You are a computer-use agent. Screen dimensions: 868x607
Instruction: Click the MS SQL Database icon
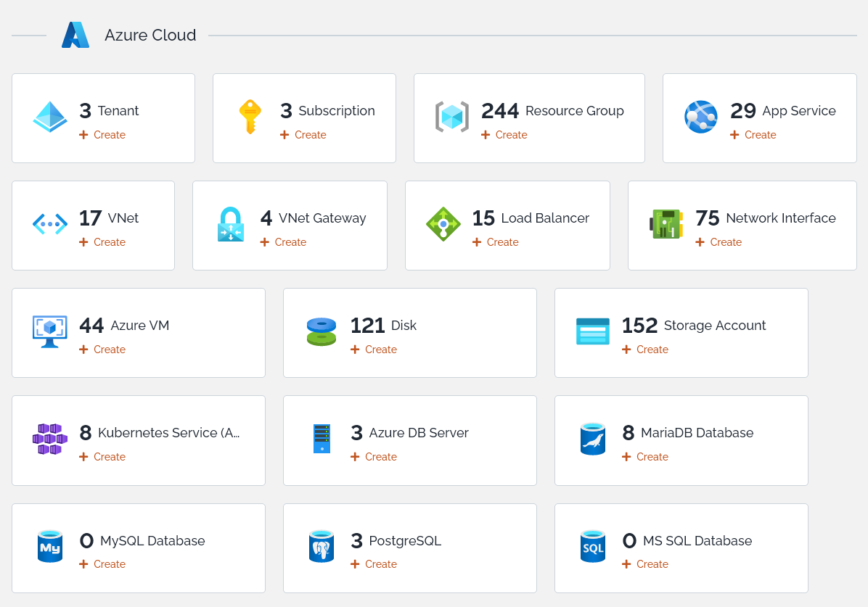click(593, 546)
